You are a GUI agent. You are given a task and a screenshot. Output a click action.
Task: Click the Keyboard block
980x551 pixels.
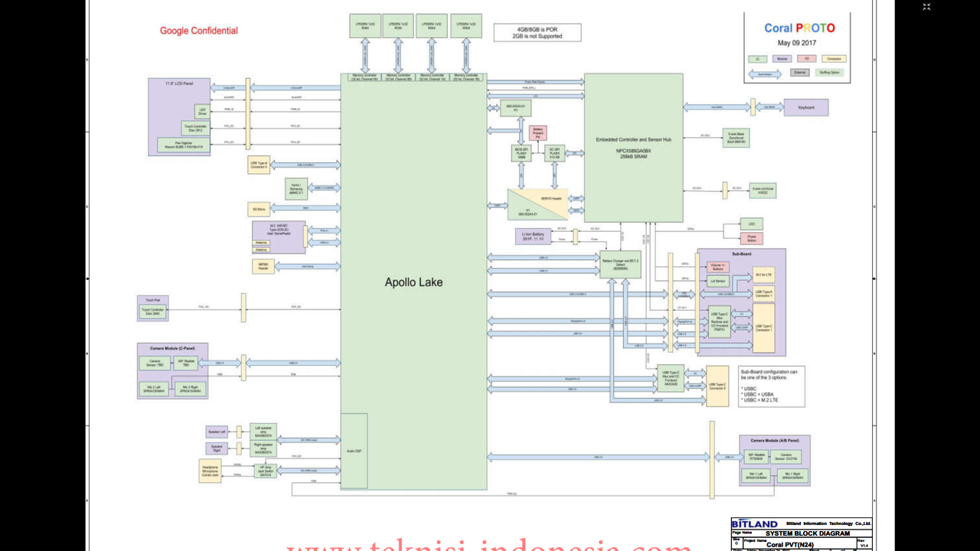pos(806,107)
